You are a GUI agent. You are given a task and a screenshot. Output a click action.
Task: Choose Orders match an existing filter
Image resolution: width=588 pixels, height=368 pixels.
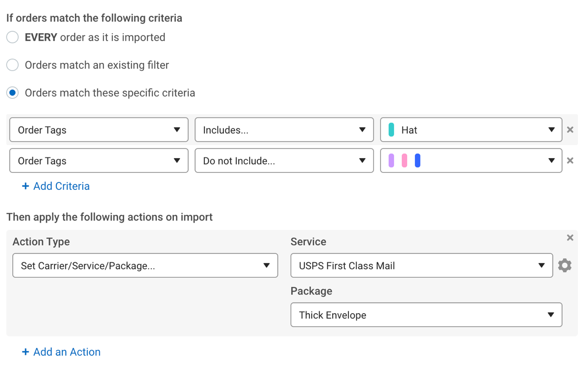point(12,65)
